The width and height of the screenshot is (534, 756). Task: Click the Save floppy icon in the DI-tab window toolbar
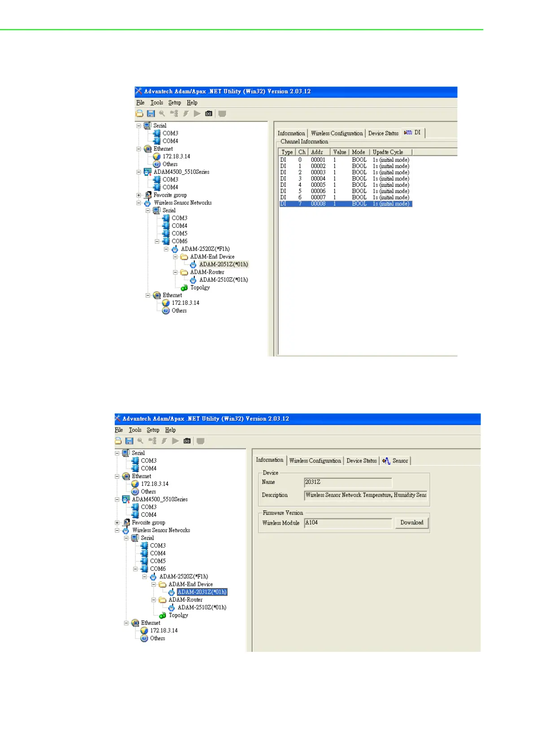click(151, 114)
